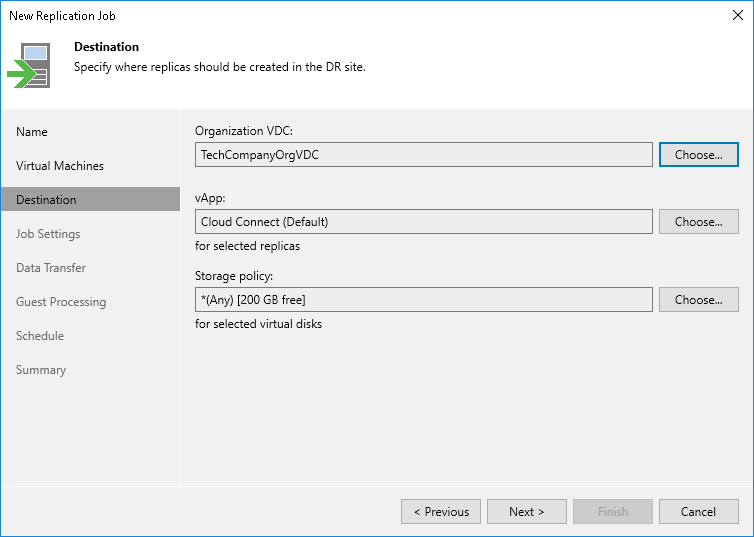This screenshot has height=537, width=754.
Task: Go to the Name step
Action: tap(32, 132)
